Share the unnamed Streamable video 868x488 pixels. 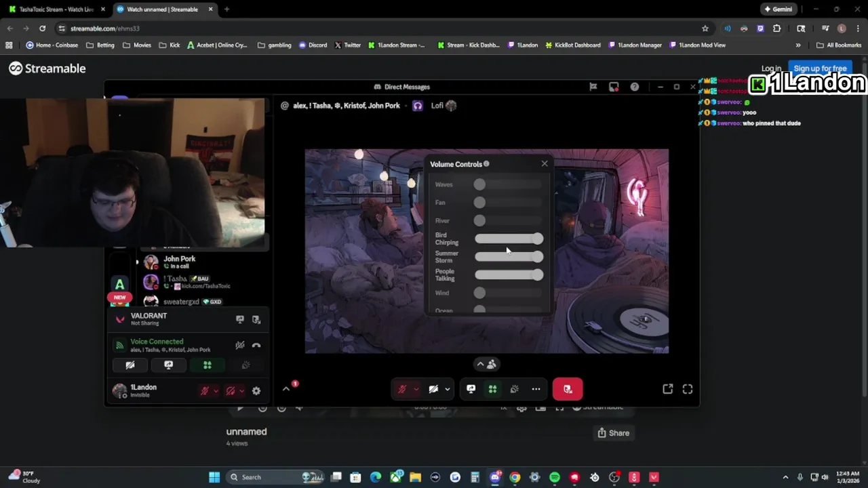coord(613,433)
